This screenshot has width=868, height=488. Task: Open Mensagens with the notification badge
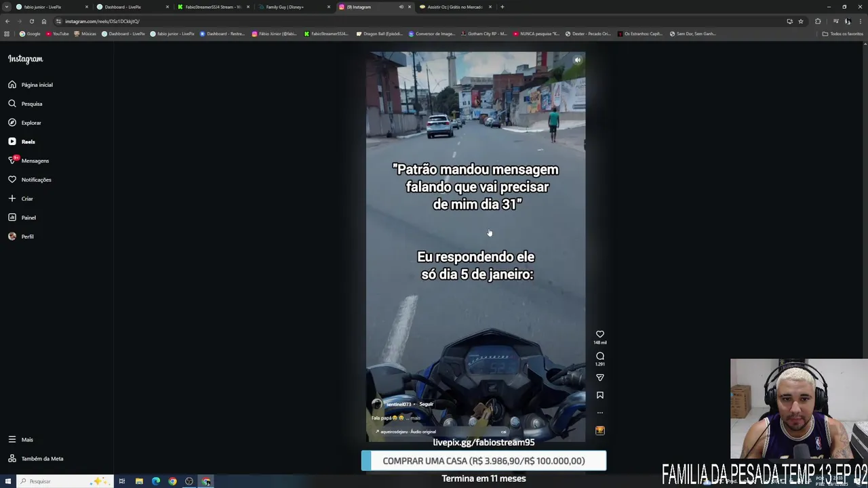pyautogui.click(x=28, y=161)
